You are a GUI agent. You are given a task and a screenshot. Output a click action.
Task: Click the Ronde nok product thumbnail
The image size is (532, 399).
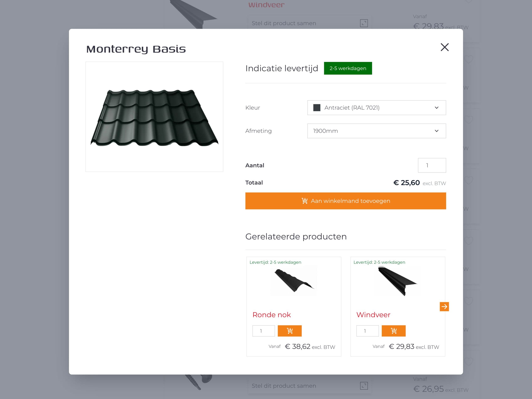[294, 280]
